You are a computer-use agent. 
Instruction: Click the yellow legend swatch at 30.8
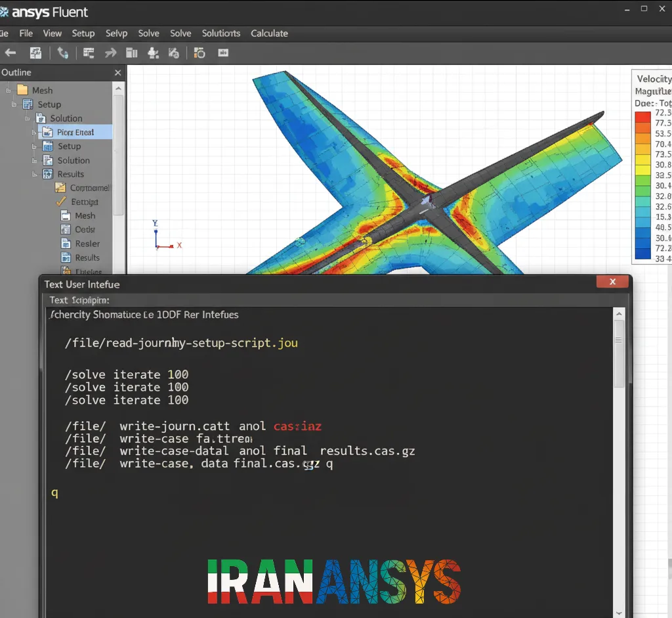pos(643,160)
